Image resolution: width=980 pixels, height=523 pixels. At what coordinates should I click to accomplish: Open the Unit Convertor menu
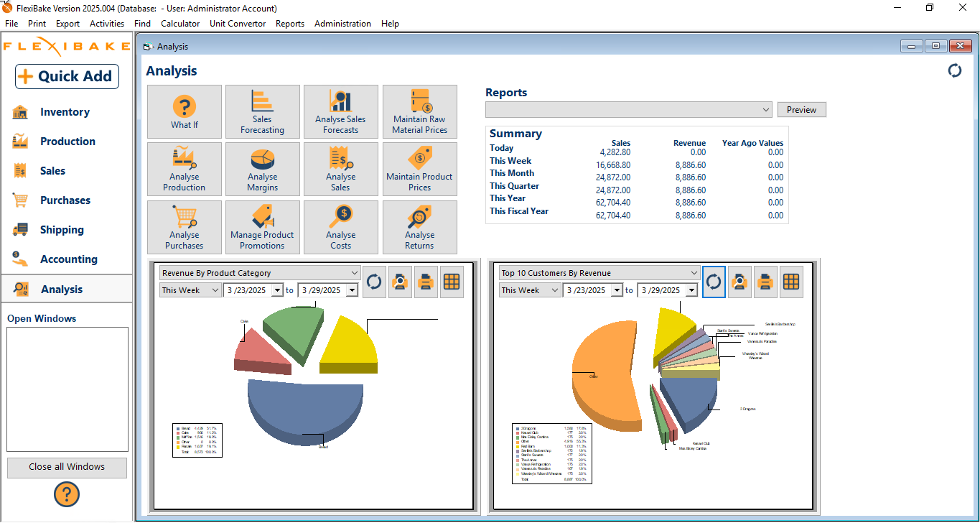pyautogui.click(x=238, y=24)
